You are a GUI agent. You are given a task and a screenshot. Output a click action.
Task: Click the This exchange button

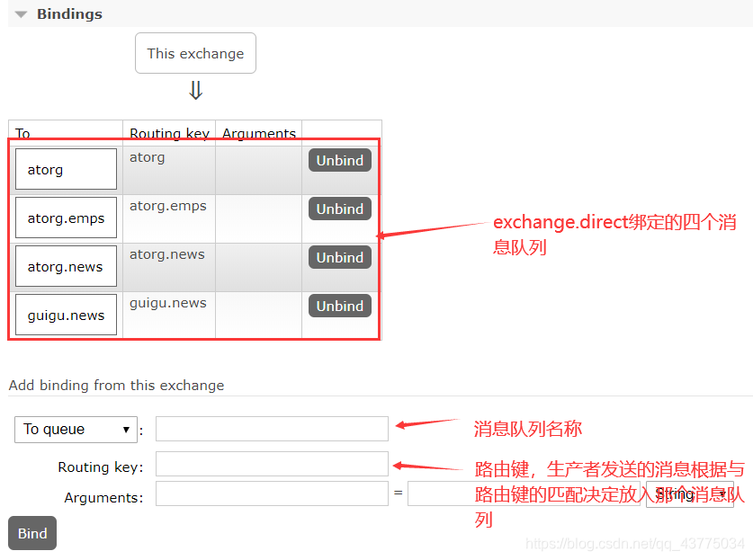(x=195, y=53)
